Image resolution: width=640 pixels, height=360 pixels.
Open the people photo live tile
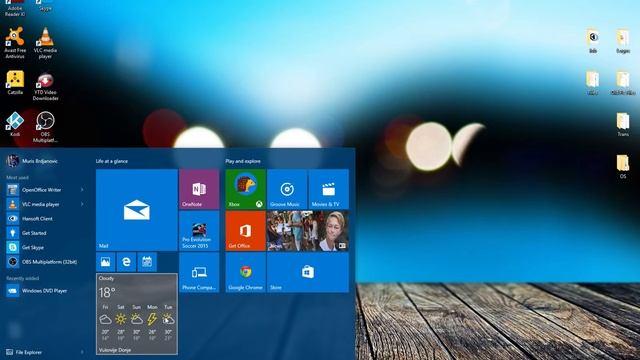[308, 231]
